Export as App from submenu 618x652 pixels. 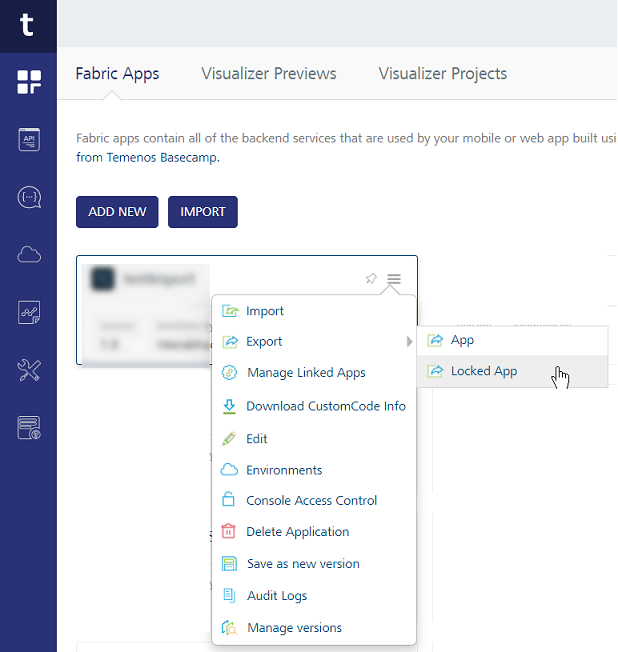[512, 340]
